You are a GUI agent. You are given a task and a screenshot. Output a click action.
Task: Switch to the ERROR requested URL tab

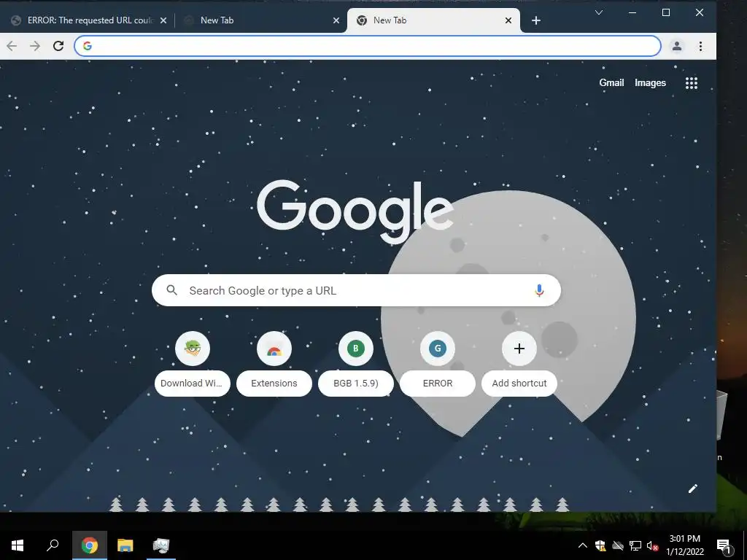(90, 20)
